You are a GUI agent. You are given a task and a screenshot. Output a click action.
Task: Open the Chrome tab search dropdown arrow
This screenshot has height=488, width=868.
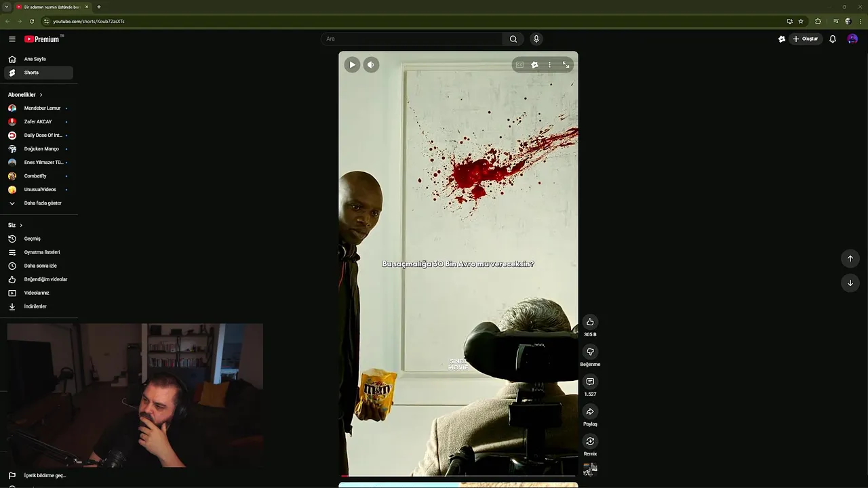pos(7,7)
